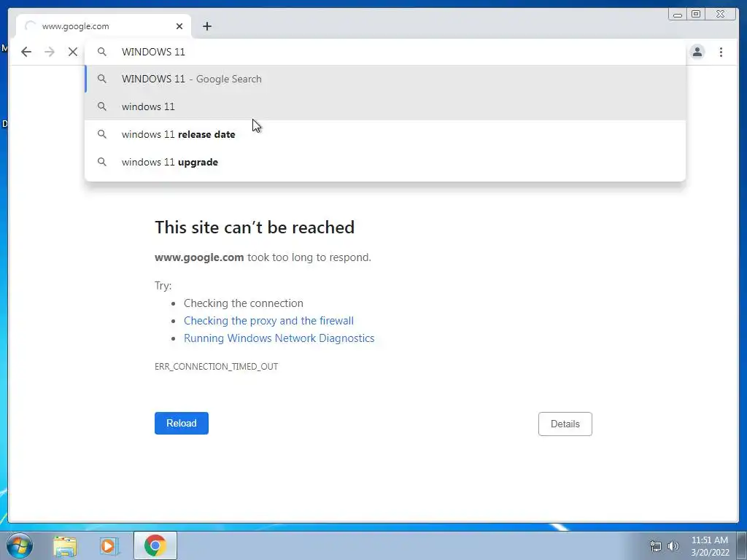
Task: Click the blue Reload button
Action: 182,424
